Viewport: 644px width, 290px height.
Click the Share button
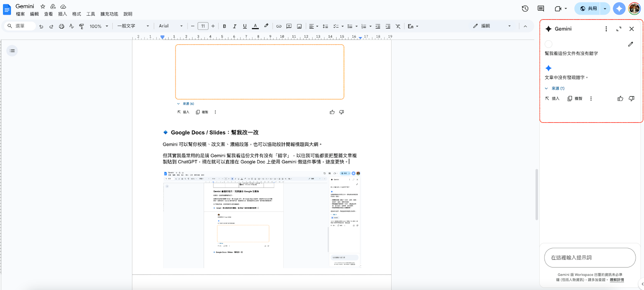[588, 8]
